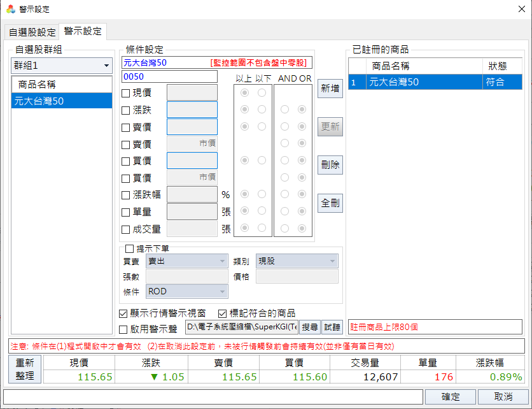The image size is (532, 409).
Task: Switch to the 自選股設定 tab
Action: pos(32,32)
